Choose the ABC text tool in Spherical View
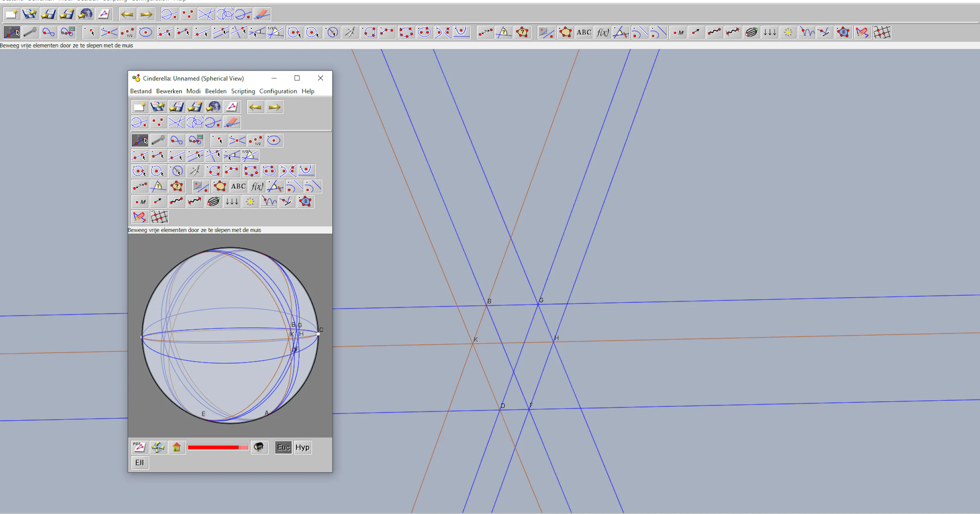980x514 pixels. 238,186
